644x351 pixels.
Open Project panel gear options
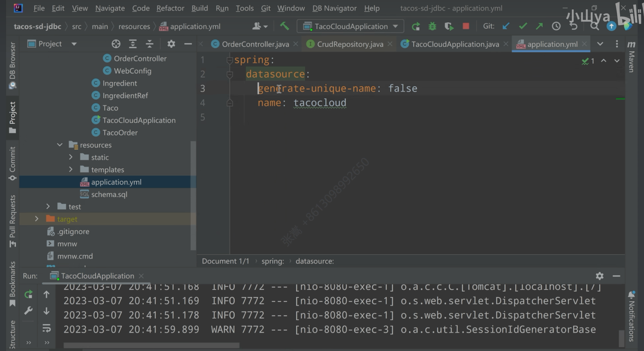[171, 44]
